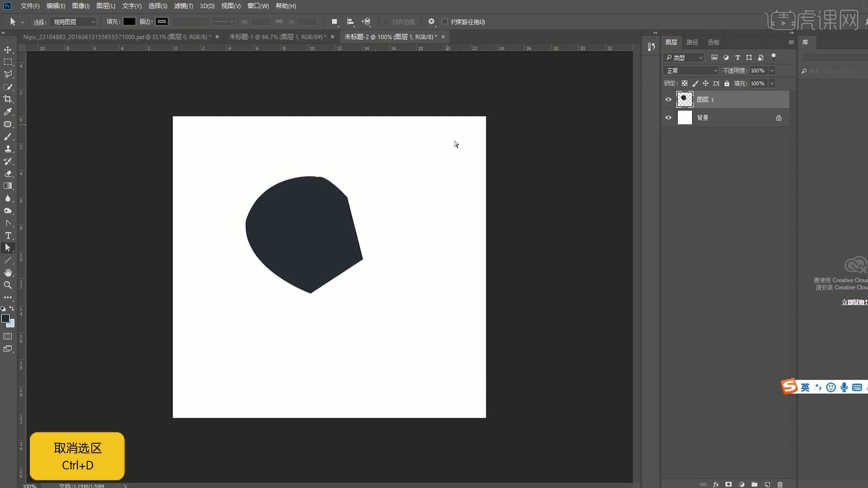Select the Zoom tool
The height and width of the screenshot is (488, 868).
coord(8,285)
